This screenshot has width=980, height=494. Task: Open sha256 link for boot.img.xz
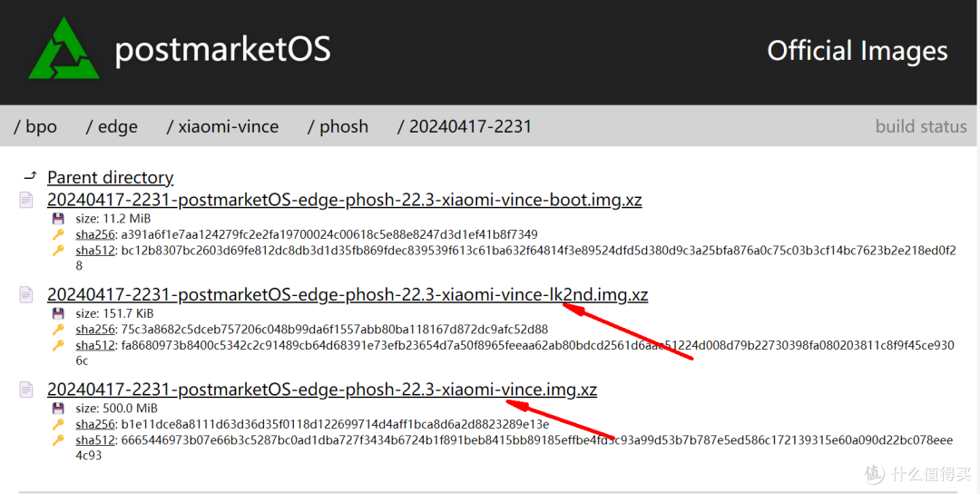click(95, 234)
